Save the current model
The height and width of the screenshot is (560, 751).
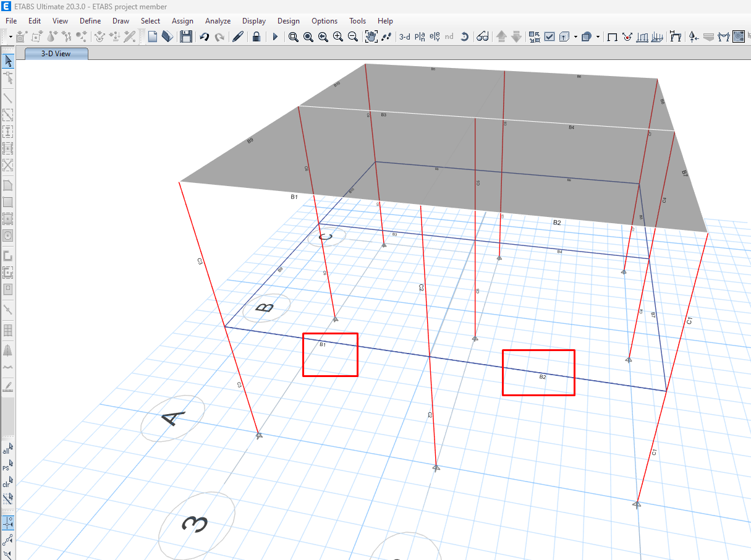point(185,36)
